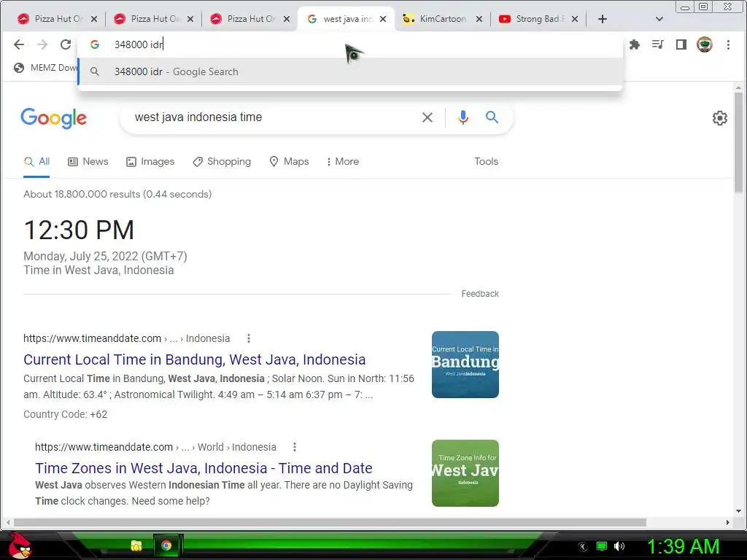Screen dimensions: 747x560
Task: Select the 348000 idr Google Search suggestion
Action: pyautogui.click(x=350, y=71)
